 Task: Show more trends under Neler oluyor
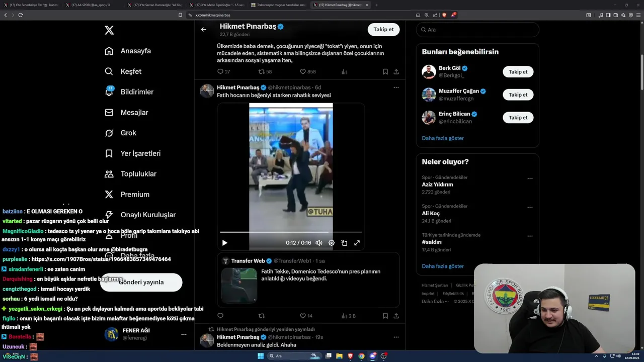click(443, 266)
